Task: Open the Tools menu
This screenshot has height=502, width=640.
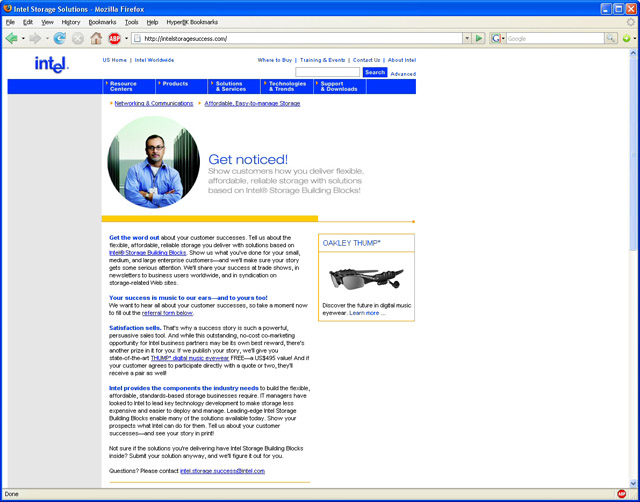Action: [x=131, y=22]
